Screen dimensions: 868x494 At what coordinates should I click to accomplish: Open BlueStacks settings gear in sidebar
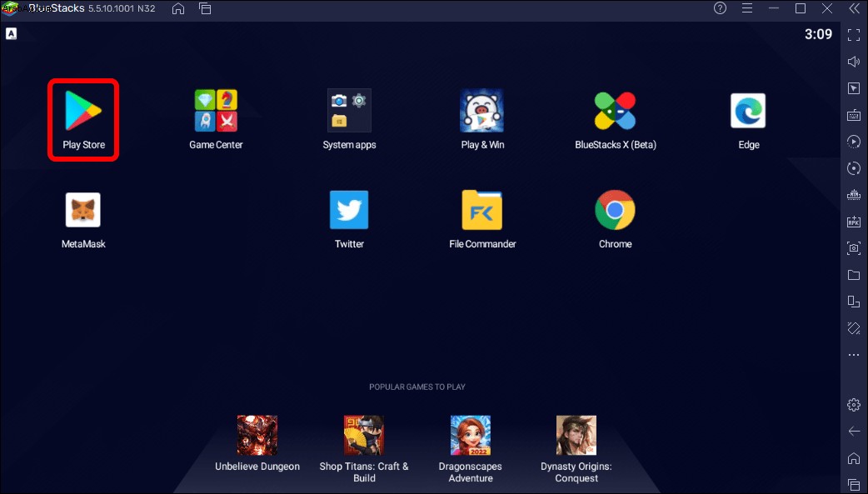coord(854,405)
